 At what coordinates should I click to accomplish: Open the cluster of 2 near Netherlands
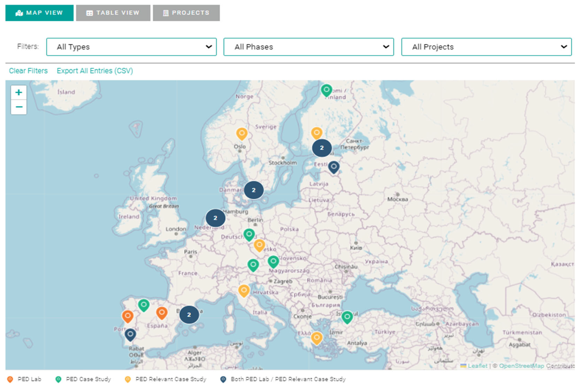point(215,218)
